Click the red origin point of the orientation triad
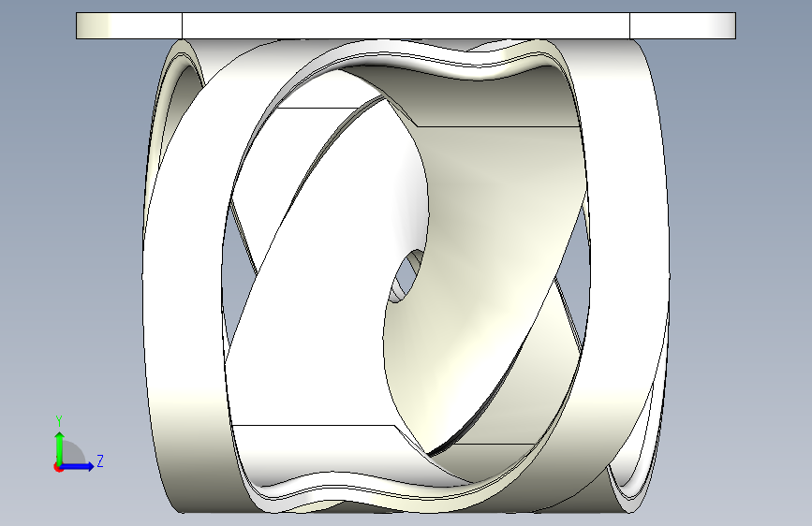 (58, 467)
